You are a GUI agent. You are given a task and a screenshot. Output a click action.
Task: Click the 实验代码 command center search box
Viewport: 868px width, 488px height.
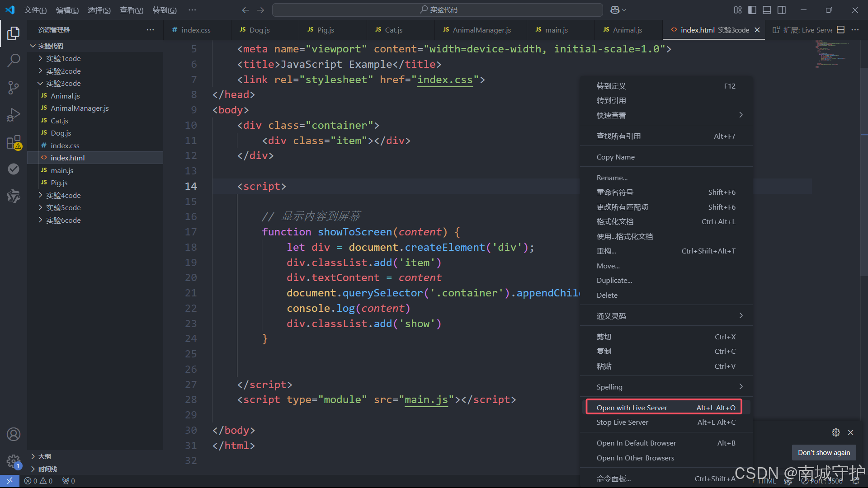[437, 10]
